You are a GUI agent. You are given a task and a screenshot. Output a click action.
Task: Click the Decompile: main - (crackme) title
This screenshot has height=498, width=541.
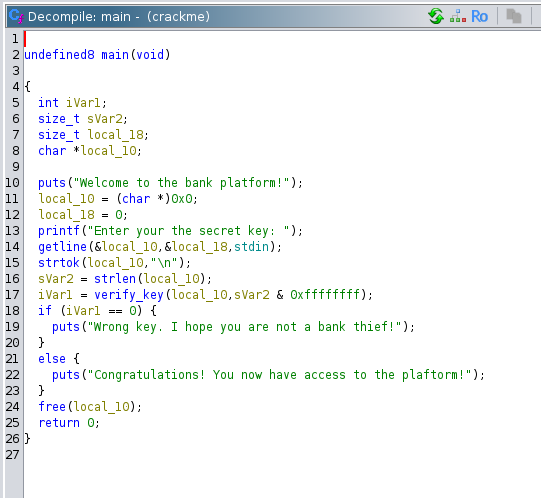[x=119, y=17]
